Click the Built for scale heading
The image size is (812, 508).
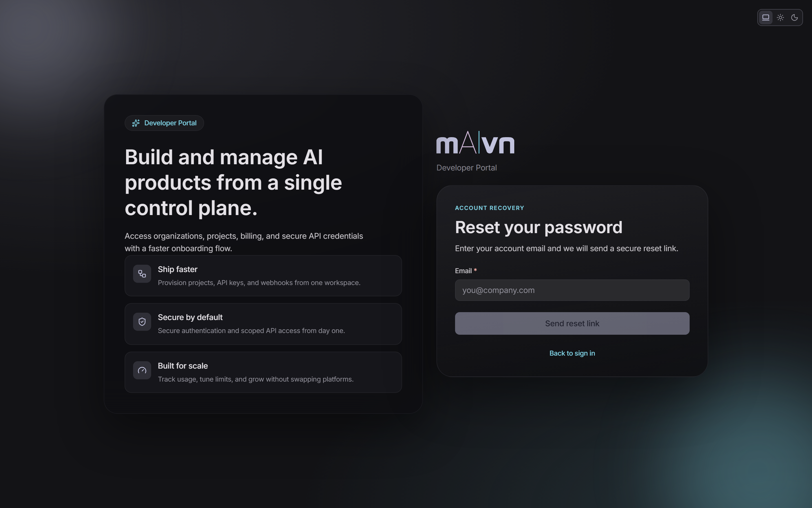tap(183, 366)
